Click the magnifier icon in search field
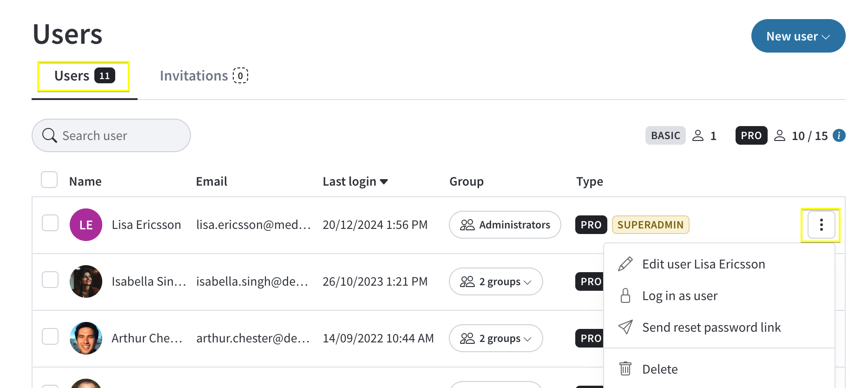This screenshot has height=388, width=868. point(49,135)
